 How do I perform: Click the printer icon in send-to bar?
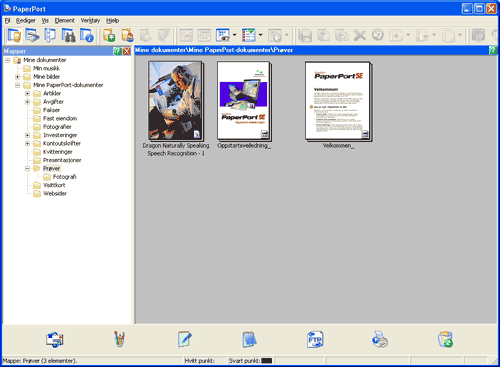tap(380, 340)
